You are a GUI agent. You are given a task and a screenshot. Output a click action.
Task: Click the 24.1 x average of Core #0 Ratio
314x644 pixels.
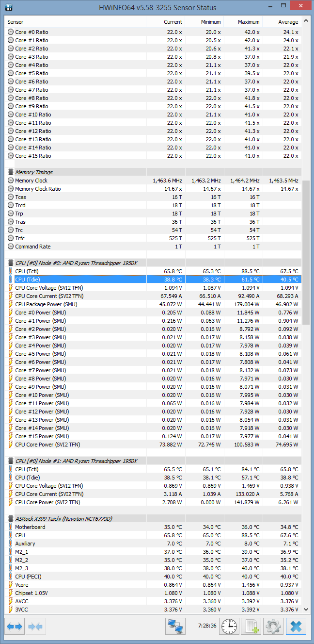coord(291,32)
